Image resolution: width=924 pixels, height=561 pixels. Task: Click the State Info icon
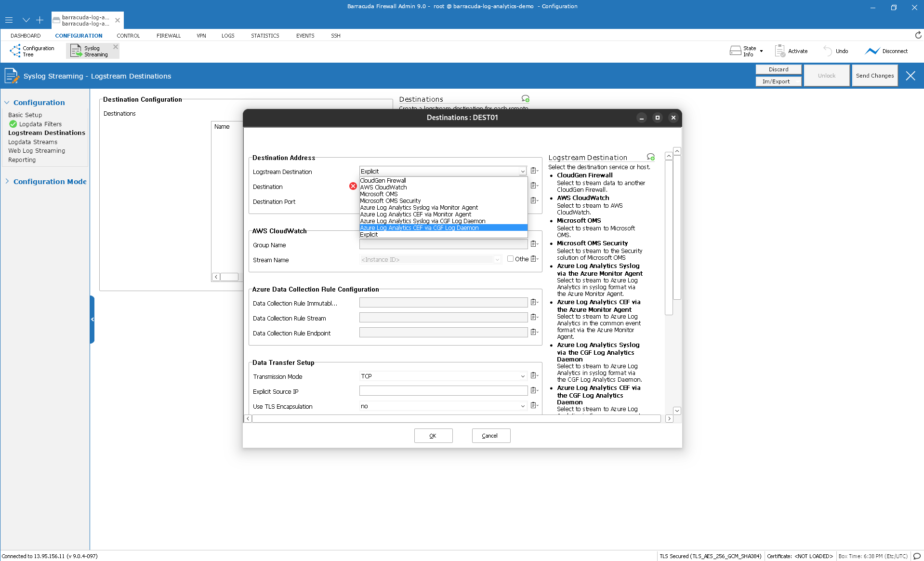[735, 51]
